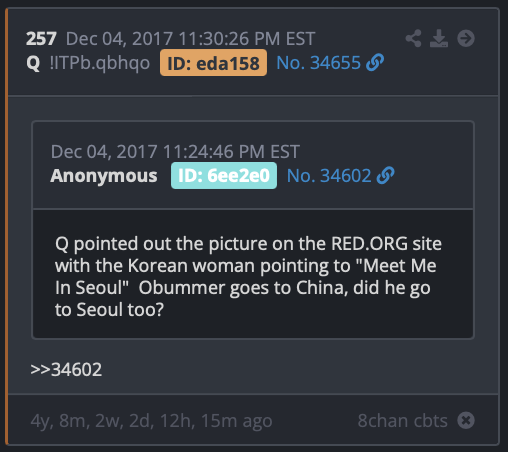Click the teal ID: 6ee2e0 badge
This screenshot has width=508, height=452.
pos(224,176)
